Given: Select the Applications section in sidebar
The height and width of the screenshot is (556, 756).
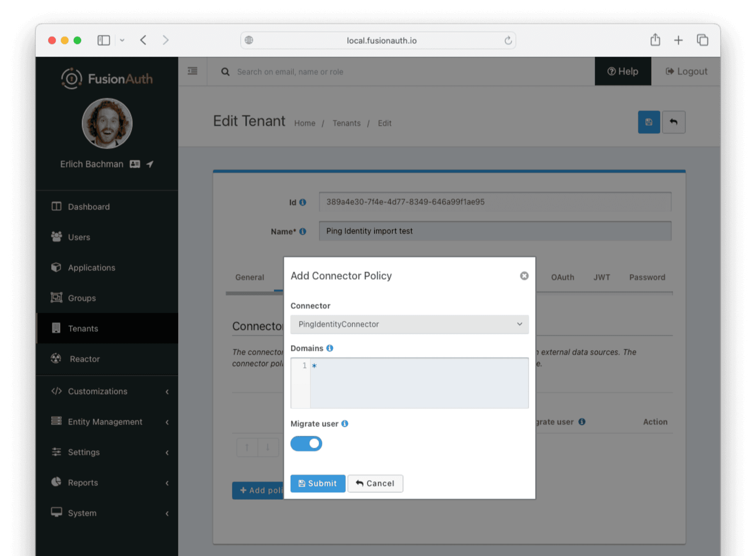Looking at the screenshot, I should 91,267.
